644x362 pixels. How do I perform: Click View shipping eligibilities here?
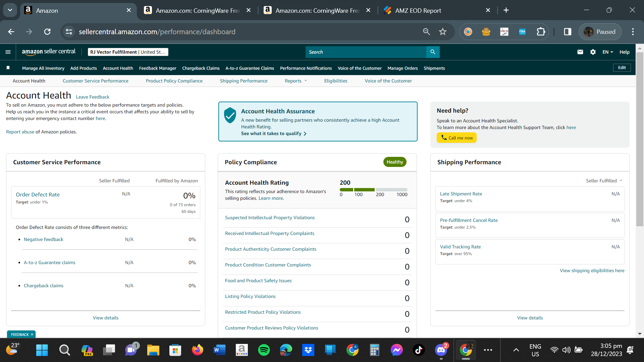592,270
